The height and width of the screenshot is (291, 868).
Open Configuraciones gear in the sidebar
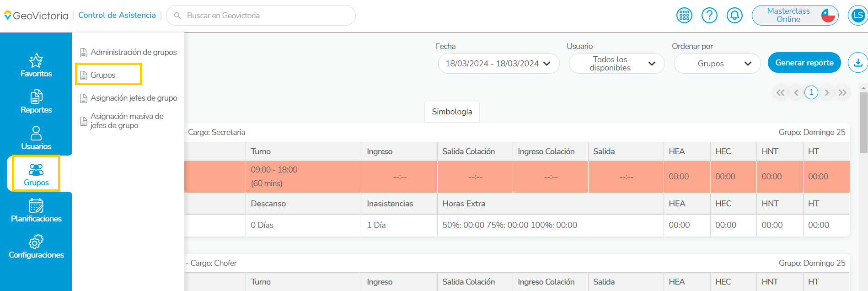point(36,247)
